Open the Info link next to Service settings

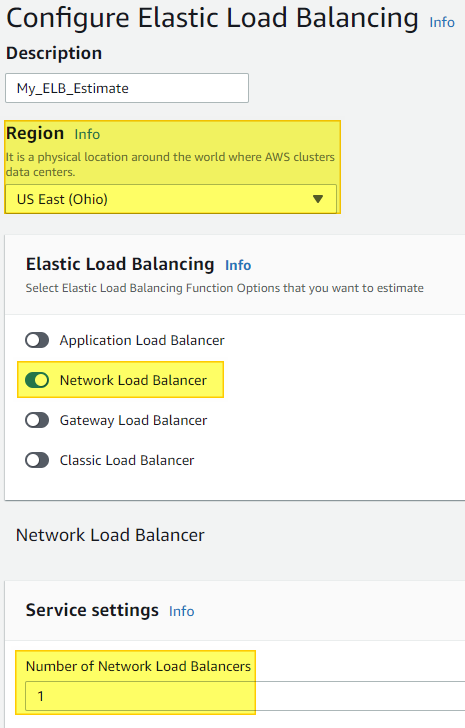[181, 611]
